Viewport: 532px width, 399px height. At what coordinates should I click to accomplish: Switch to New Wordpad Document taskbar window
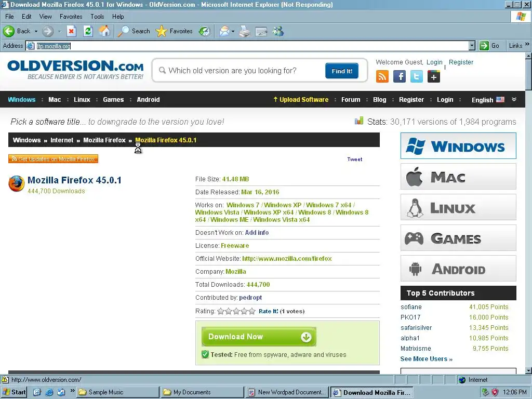[x=287, y=392]
